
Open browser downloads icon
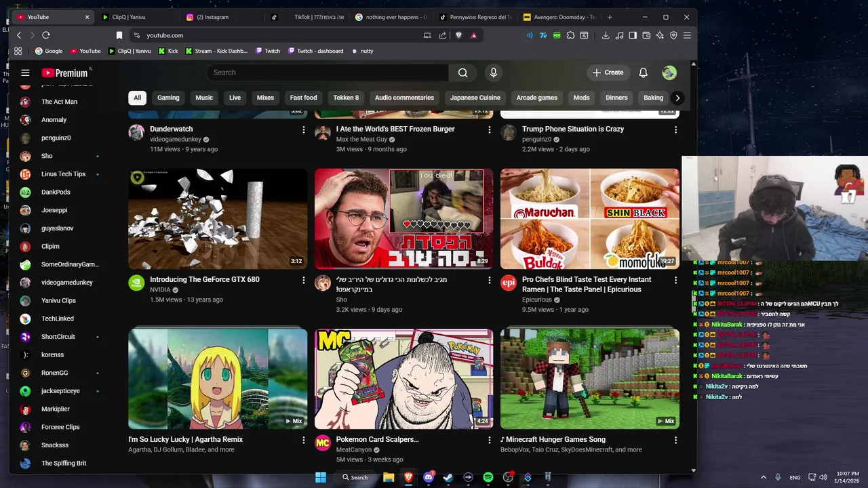point(606,35)
